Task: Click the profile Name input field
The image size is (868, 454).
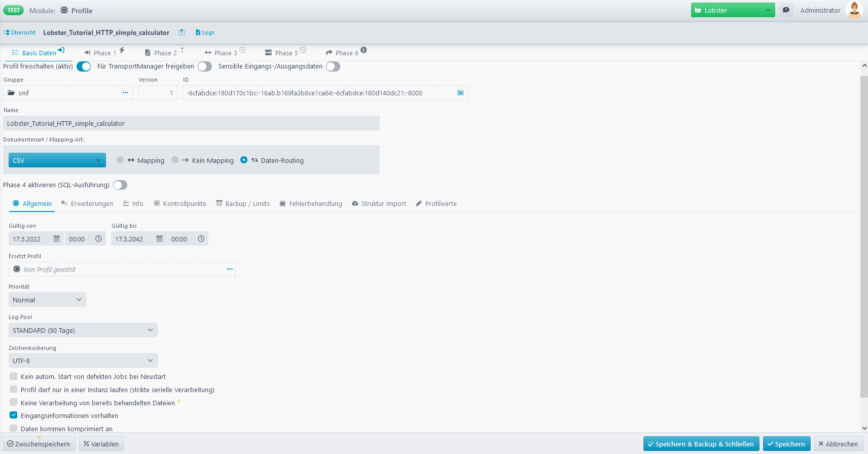Action: (x=191, y=123)
